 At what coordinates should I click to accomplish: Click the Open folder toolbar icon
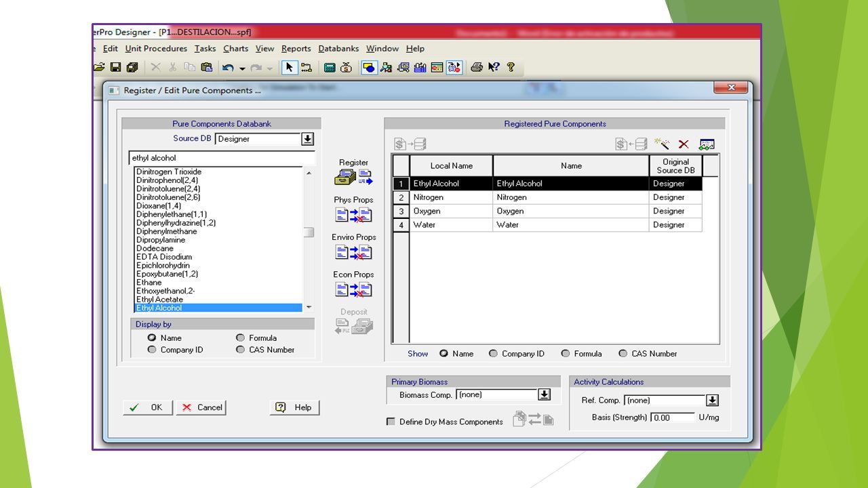(x=99, y=67)
